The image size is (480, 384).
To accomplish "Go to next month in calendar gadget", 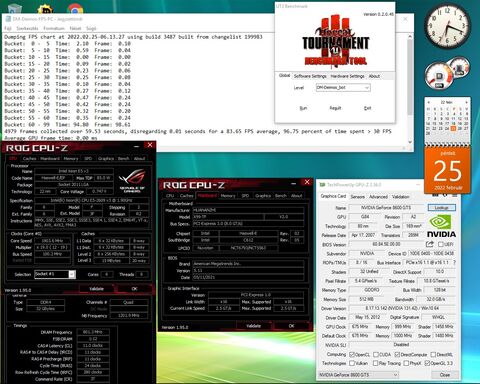I will [466, 102].
